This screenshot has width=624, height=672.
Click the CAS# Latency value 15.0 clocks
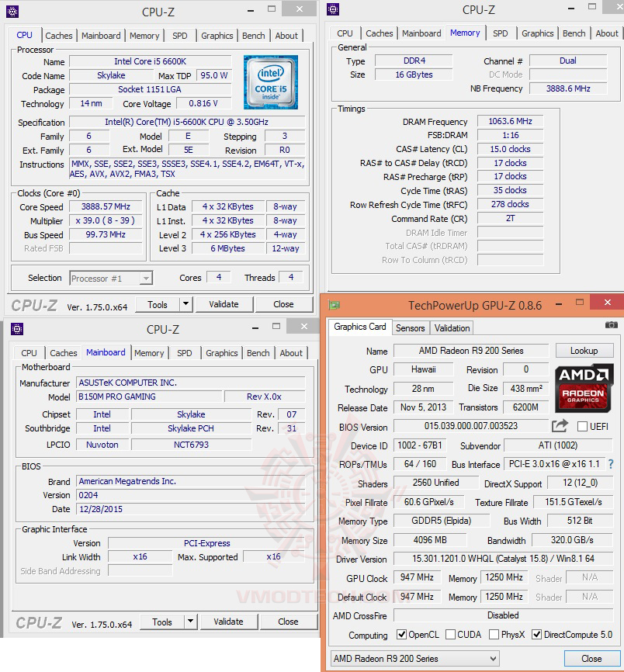[x=510, y=149]
